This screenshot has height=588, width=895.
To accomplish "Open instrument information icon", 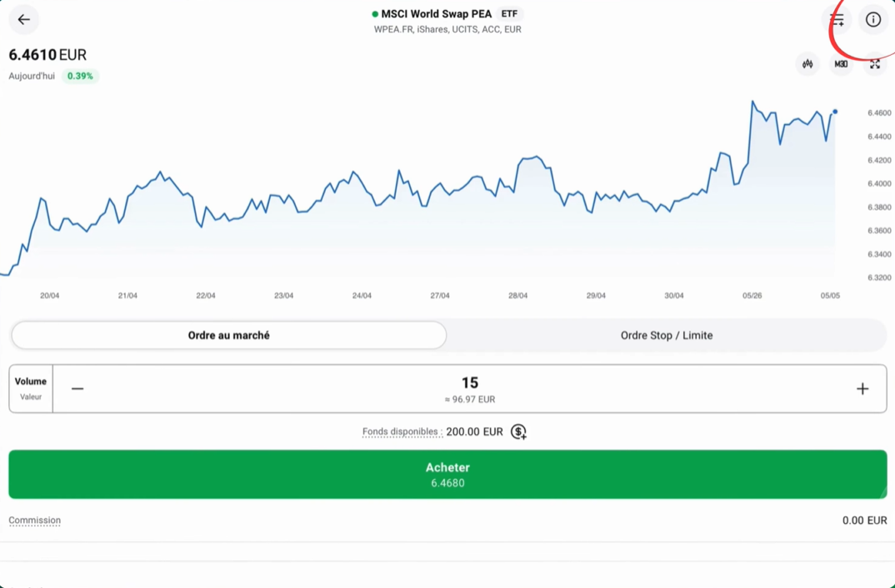I will tap(872, 20).
